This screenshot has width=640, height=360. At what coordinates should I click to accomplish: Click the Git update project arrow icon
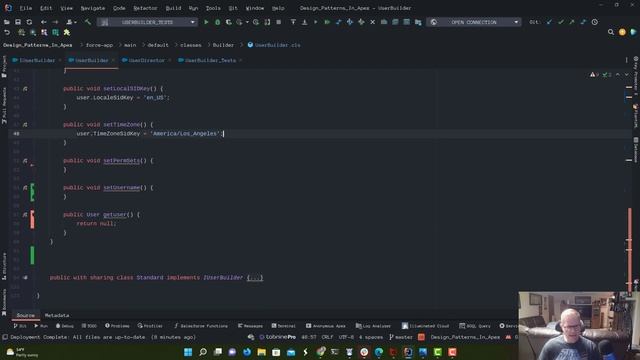(549, 22)
